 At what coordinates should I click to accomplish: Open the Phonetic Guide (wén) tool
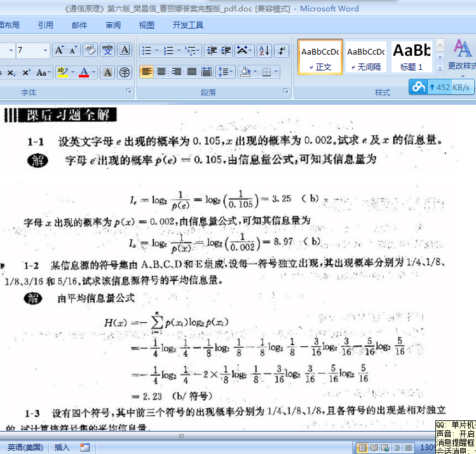[x=107, y=50]
